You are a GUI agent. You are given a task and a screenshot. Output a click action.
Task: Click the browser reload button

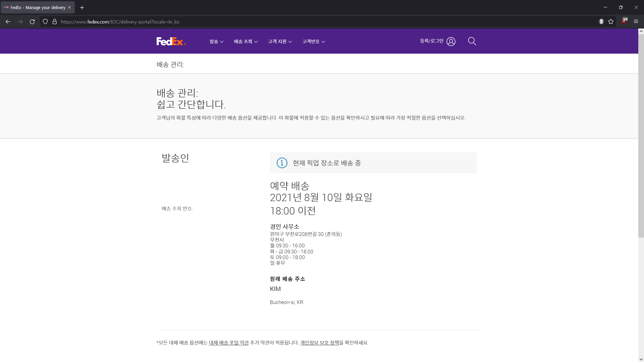pos(32,22)
